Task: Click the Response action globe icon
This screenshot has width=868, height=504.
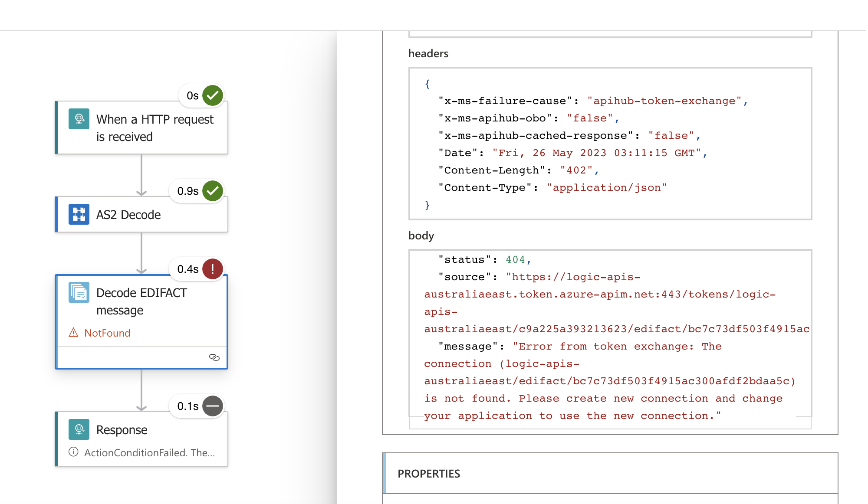Action: pyautogui.click(x=79, y=429)
